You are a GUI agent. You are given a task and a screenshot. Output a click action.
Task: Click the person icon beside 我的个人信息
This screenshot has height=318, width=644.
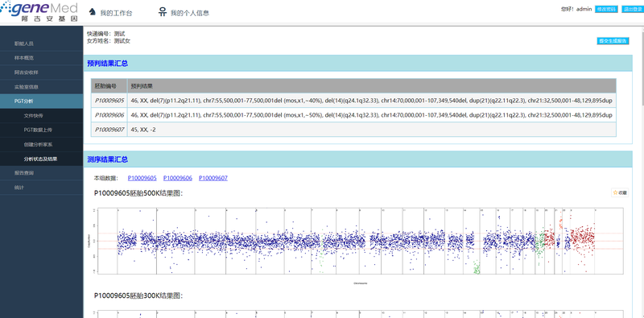[x=163, y=12]
